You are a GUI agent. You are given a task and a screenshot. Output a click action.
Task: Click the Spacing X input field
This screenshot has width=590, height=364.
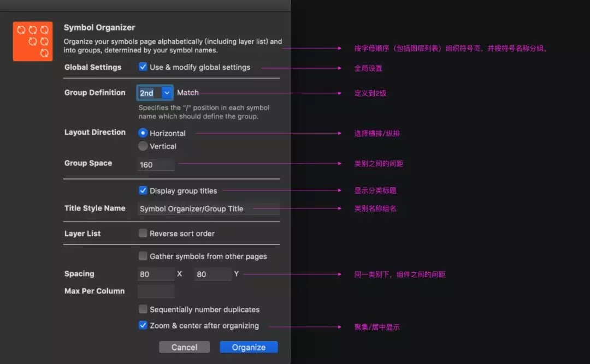(156, 274)
